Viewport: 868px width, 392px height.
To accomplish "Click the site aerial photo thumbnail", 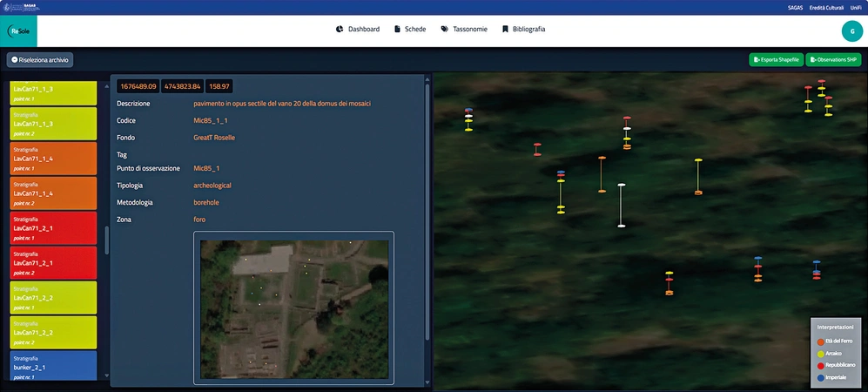I will [293, 309].
